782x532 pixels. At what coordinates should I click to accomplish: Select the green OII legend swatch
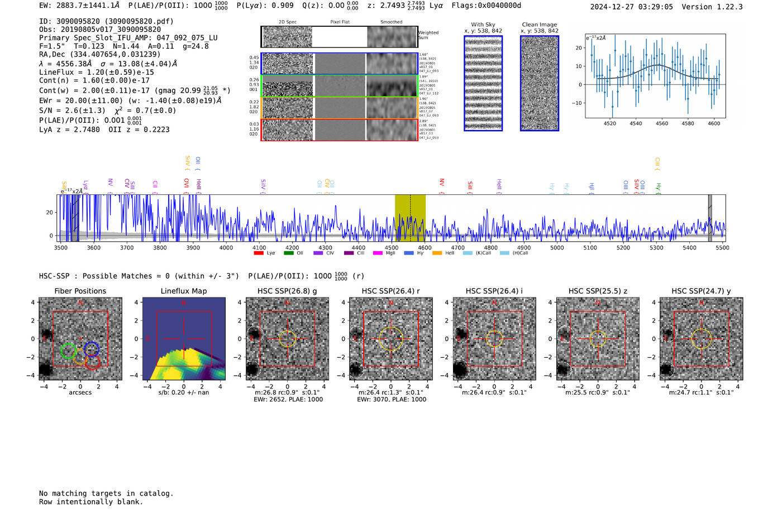pos(288,253)
